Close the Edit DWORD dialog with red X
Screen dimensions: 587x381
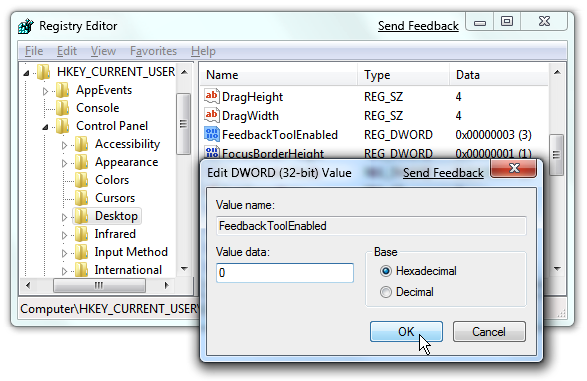pyautogui.click(x=514, y=168)
